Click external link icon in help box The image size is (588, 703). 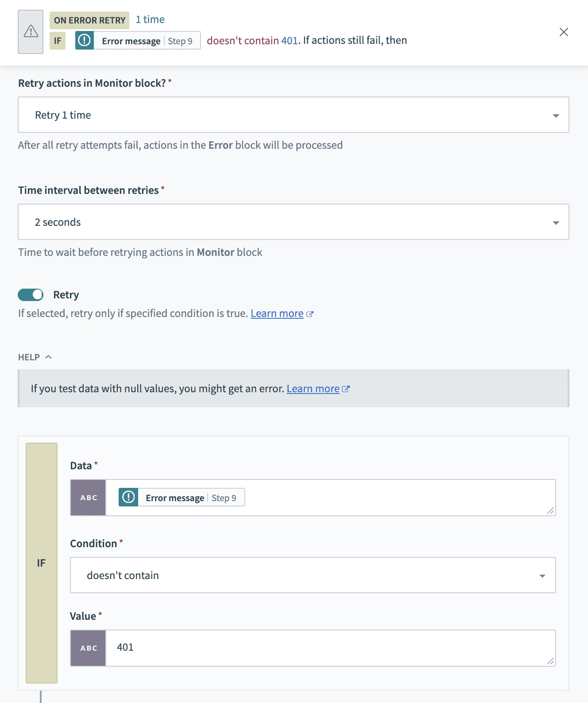[x=346, y=389]
